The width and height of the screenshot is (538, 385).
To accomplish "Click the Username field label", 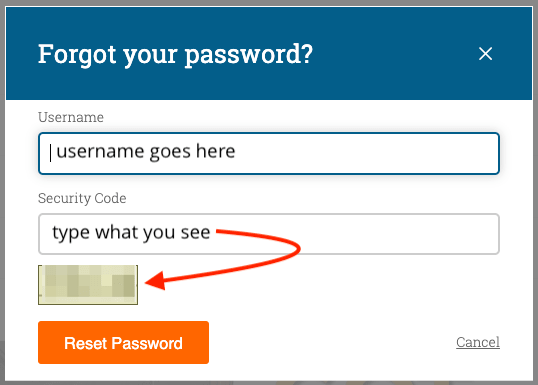I will pyautogui.click(x=71, y=117).
